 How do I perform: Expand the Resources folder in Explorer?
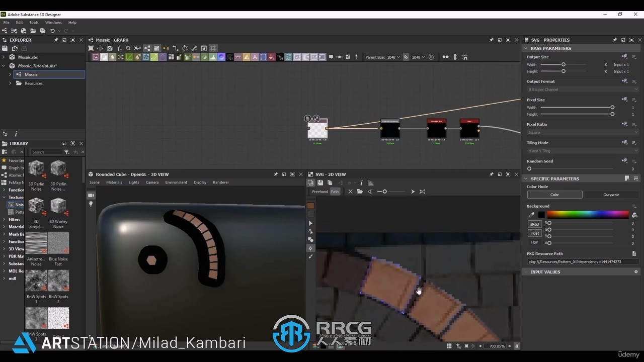(x=10, y=83)
